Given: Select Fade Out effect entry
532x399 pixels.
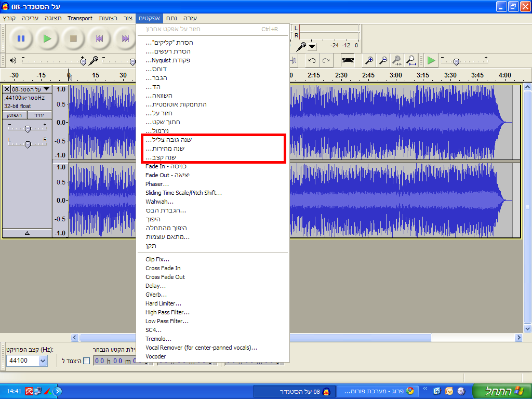Looking at the screenshot, I should [212, 175].
